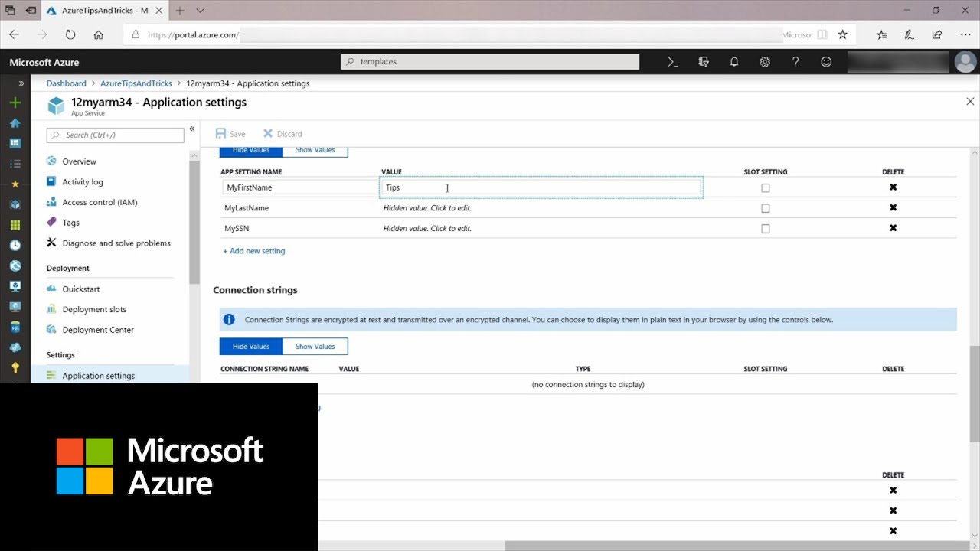Open Quickstart under Deployment

[x=81, y=289]
